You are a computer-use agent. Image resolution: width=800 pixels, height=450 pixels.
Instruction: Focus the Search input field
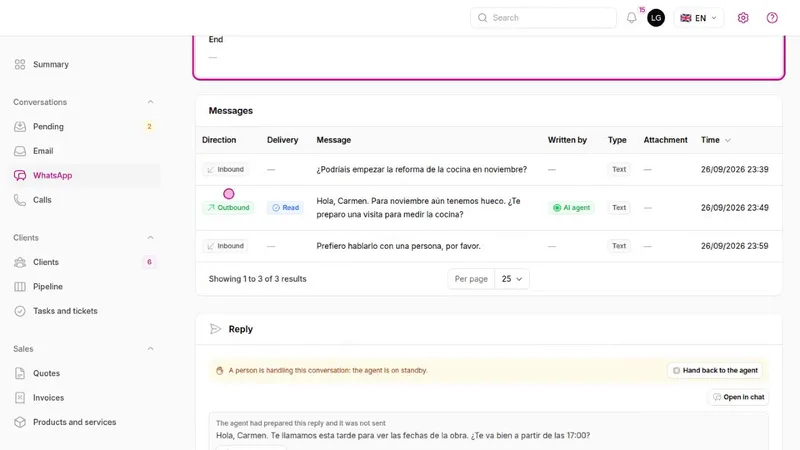[543, 18]
